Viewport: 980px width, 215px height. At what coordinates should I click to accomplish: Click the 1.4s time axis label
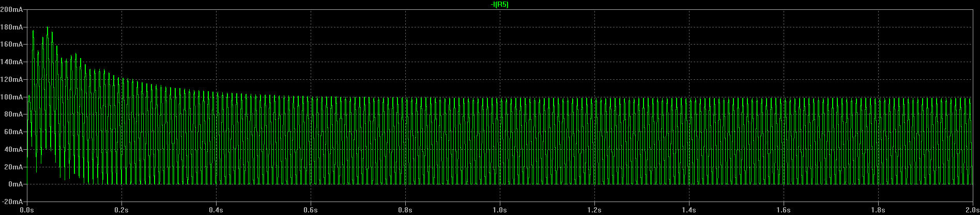[x=689, y=210]
